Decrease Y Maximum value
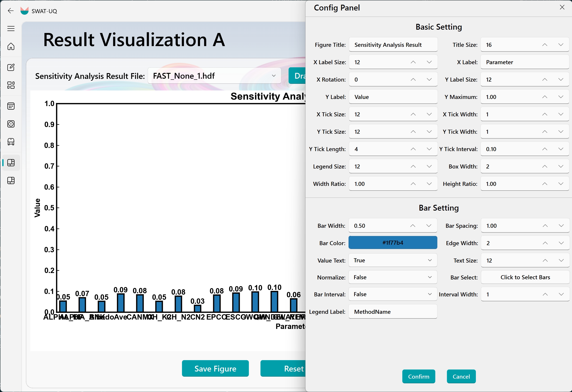 pos(561,97)
